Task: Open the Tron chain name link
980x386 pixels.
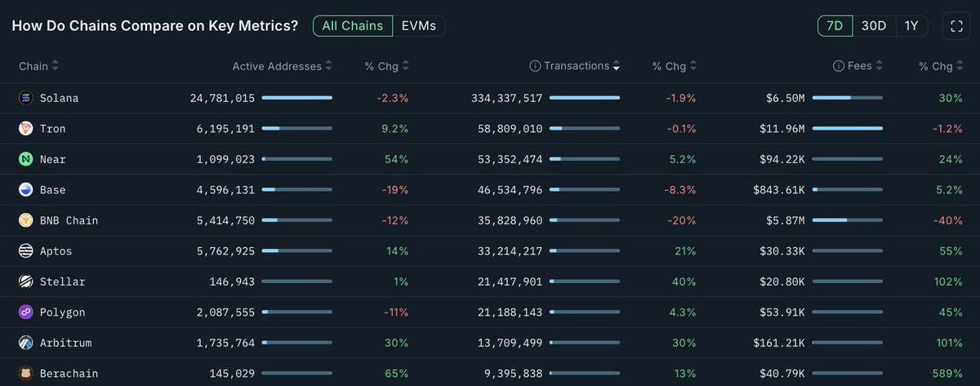Action: click(52, 129)
